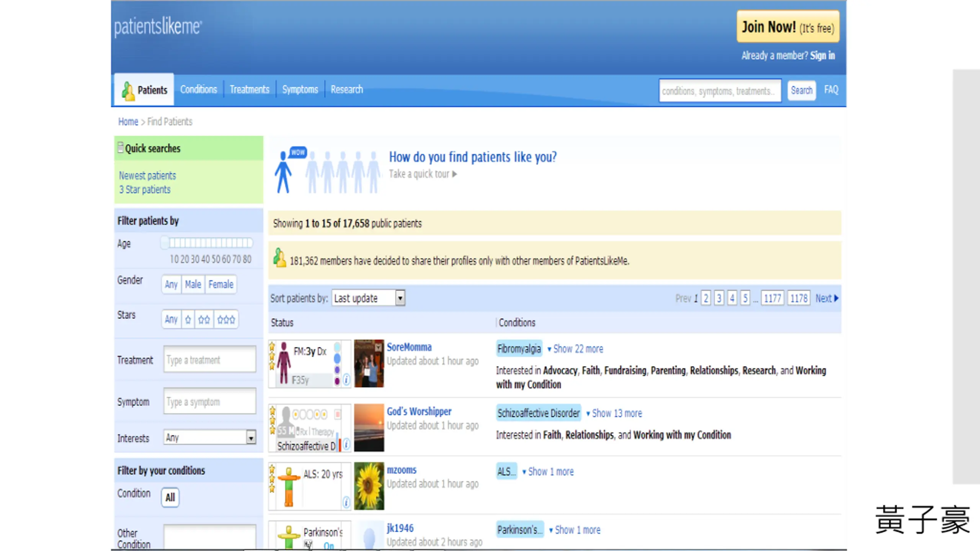
Task: Expand Show 1 more for mzooms
Action: click(548, 471)
